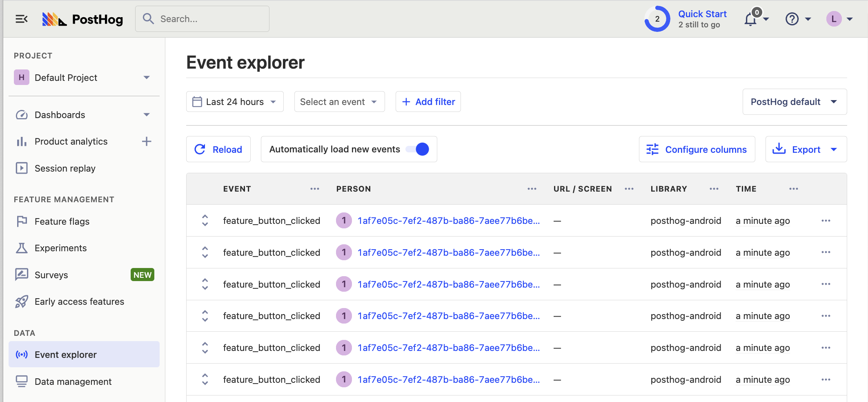The image size is (868, 402).
Task: Open the help question mark menu
Action: click(x=792, y=19)
